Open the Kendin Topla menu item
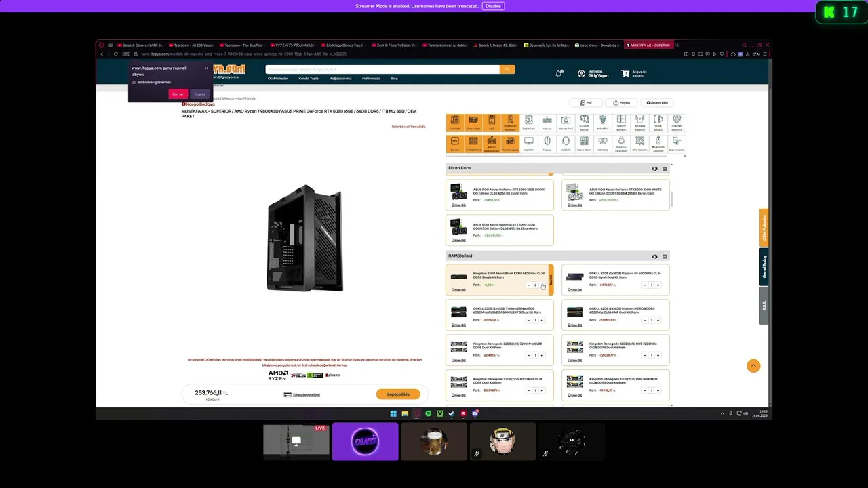The height and width of the screenshot is (488, 868). [x=309, y=78]
